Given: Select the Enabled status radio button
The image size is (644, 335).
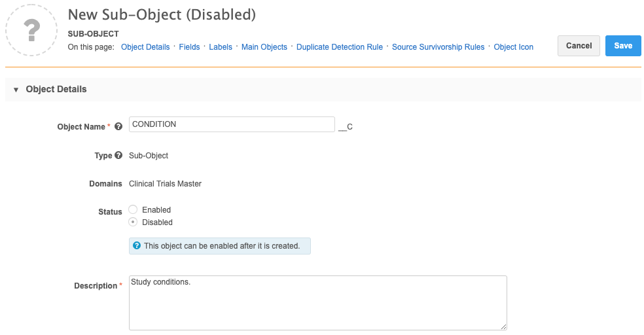Looking at the screenshot, I should [x=134, y=210].
